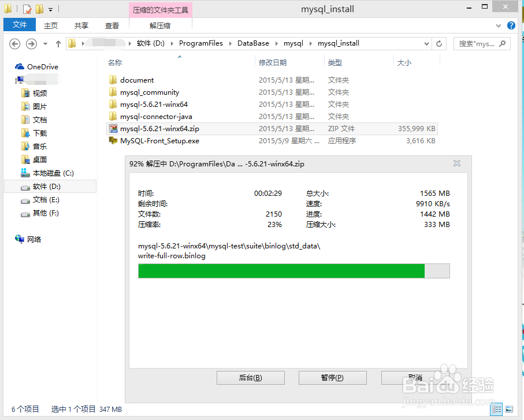Open the 查看 ribbon tab
Viewport: 524px width, 420px height.
(112, 25)
